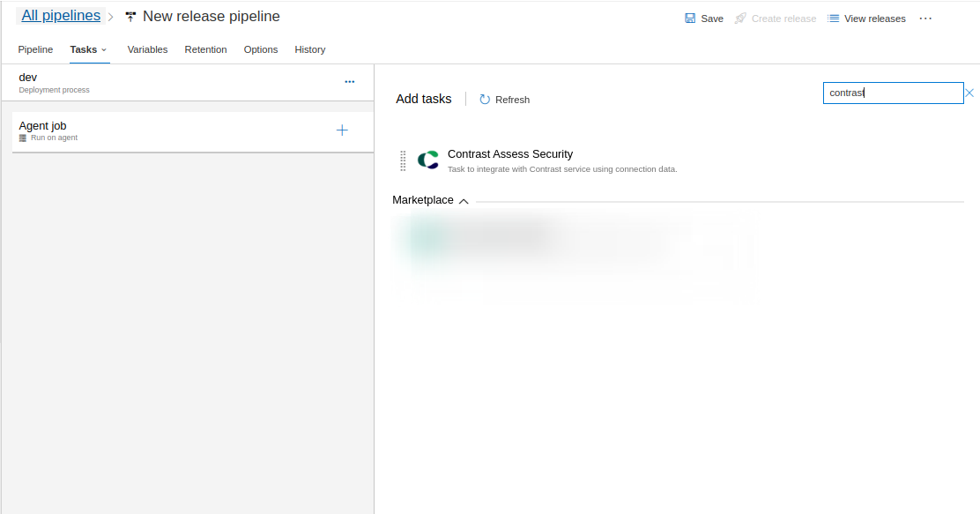Viewport: 980px width, 514px height.
Task: Click the View releases list icon
Action: [x=834, y=19]
